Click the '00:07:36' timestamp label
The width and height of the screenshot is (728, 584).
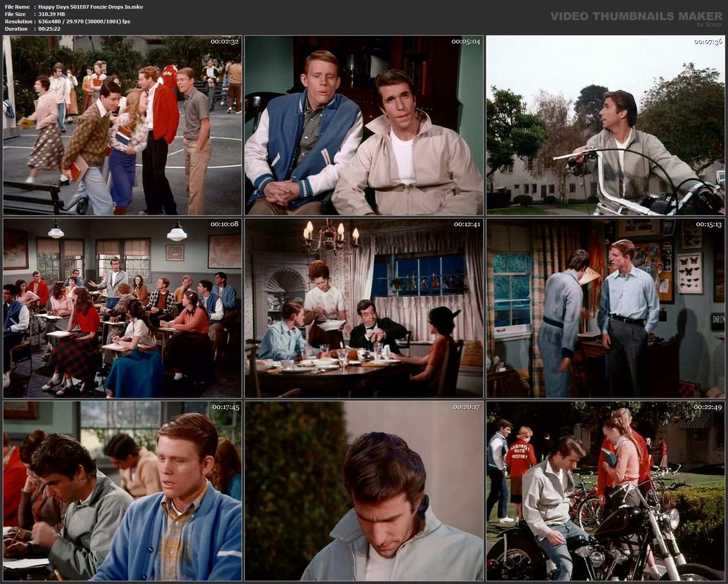708,42
